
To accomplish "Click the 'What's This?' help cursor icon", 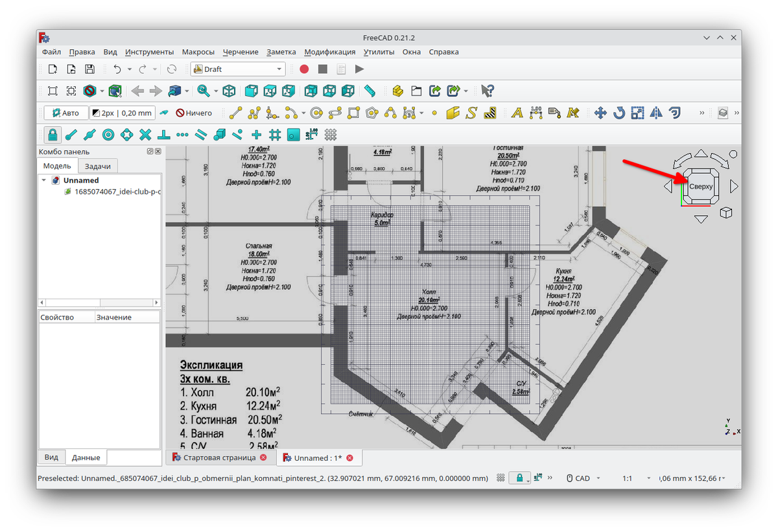I will point(488,91).
